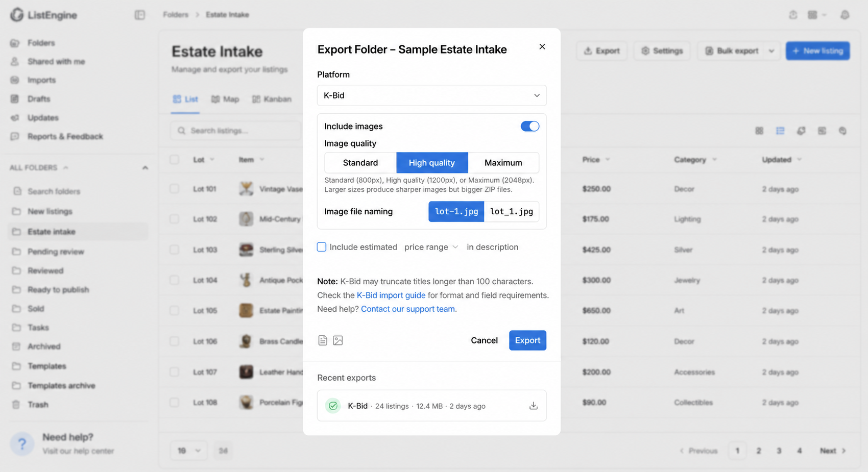Open the rows per page dropdown
Image resolution: width=868 pixels, height=472 pixels.
[188, 451]
